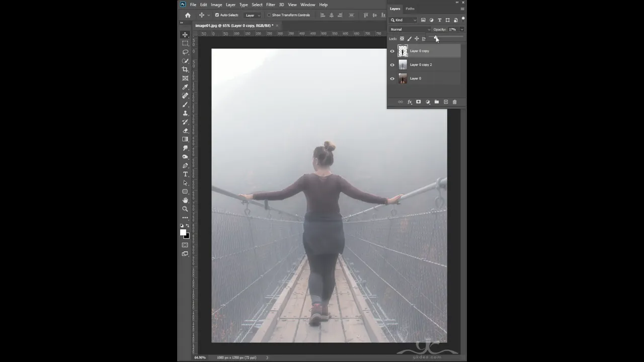Enable Show Transform Controls
This screenshot has height=362, width=644.
(x=270, y=15)
